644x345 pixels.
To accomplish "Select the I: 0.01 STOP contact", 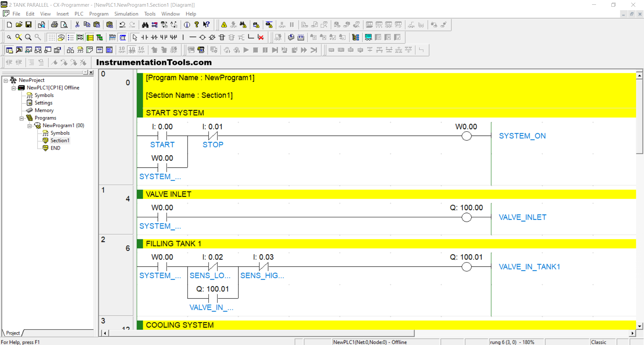I will coord(213,136).
